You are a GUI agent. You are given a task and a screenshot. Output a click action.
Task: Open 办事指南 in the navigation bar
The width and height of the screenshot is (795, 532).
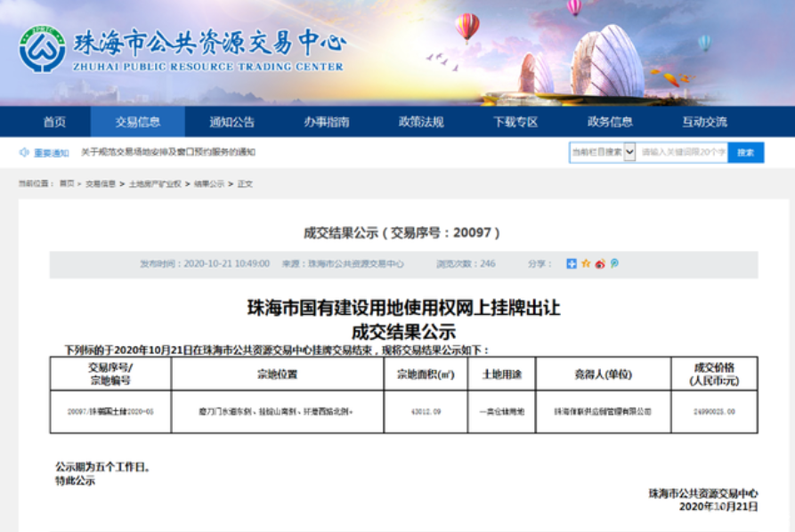click(327, 122)
